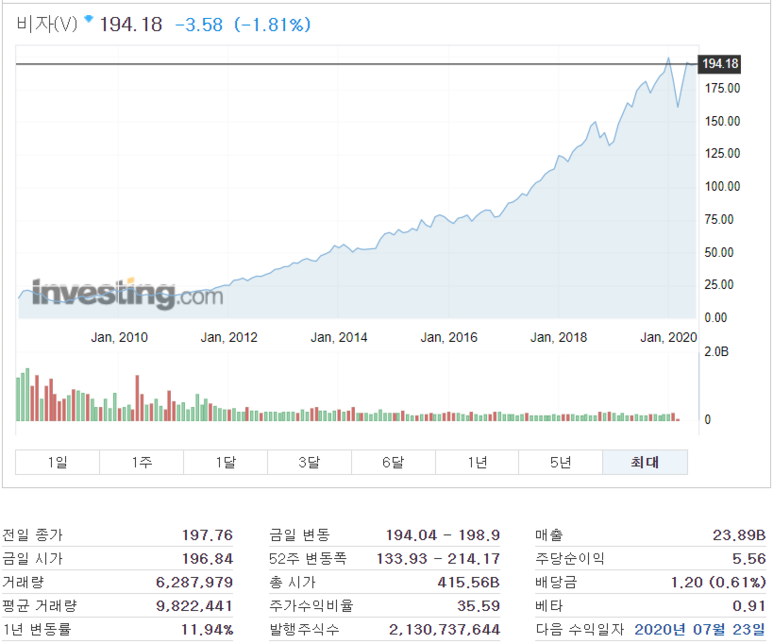Click the Jan, 2010 axis label
Viewport: 773px width, 644px height.
(119, 337)
